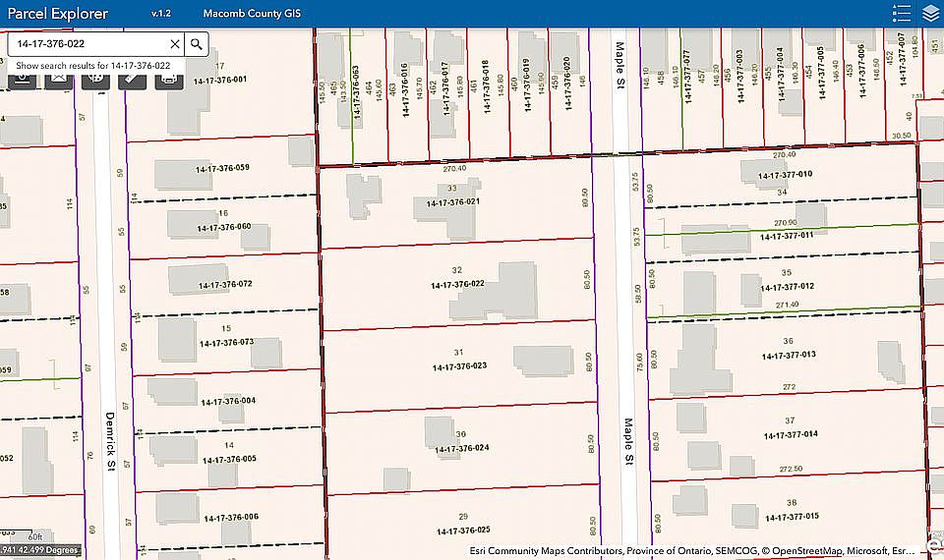Select parcel label 14-17-376-004
This screenshot has width=944, height=560.
pyautogui.click(x=228, y=401)
